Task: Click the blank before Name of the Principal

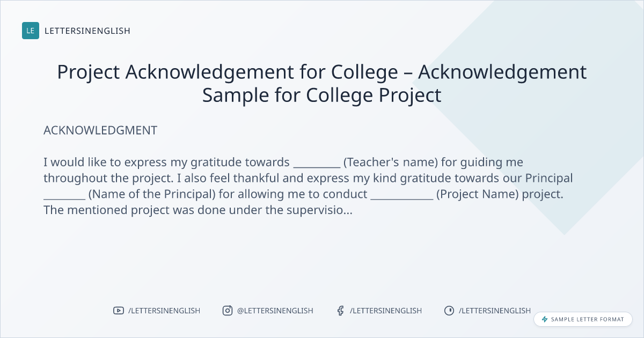Action: tap(64, 194)
